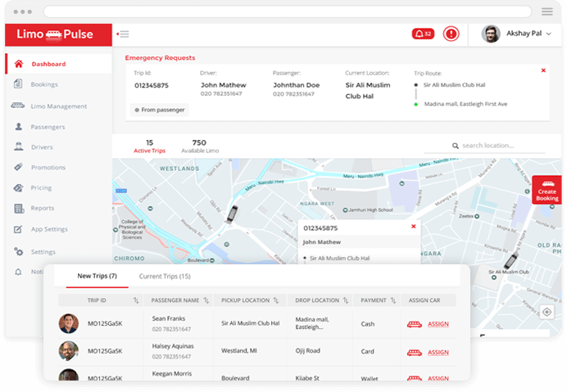The width and height of the screenshot is (567, 392).
Task: Click the Akshay Pal profile photo
Action: point(491,34)
